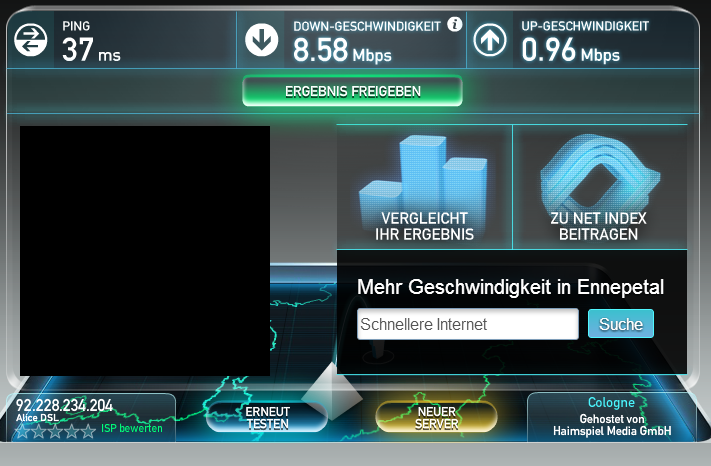The height and width of the screenshot is (466, 711).
Task: Click the download arrow icon
Action: click(262, 40)
